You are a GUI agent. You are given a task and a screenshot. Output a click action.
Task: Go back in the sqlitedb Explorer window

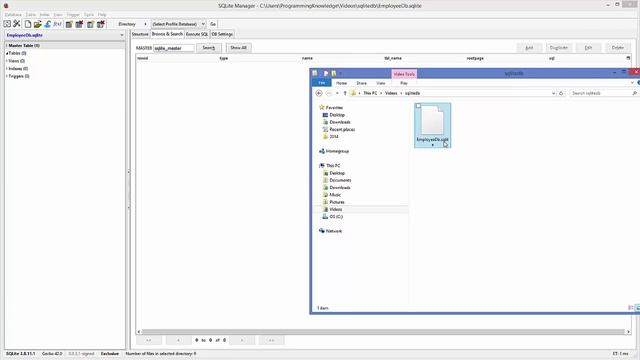click(x=319, y=93)
